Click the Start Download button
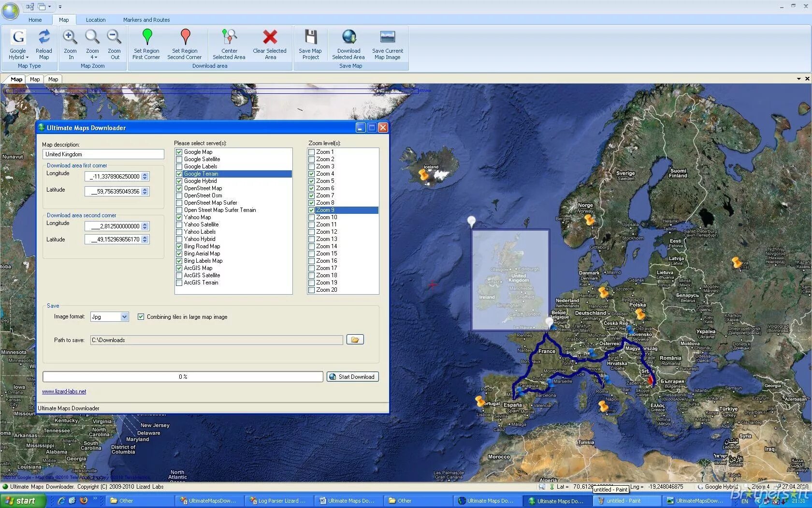 click(x=352, y=377)
